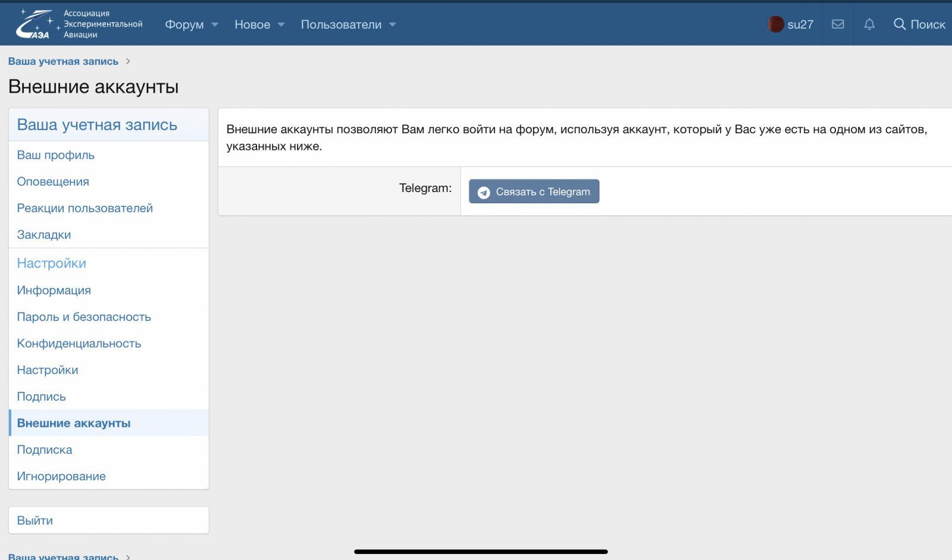Expand the Форум dropdown arrow

click(215, 25)
